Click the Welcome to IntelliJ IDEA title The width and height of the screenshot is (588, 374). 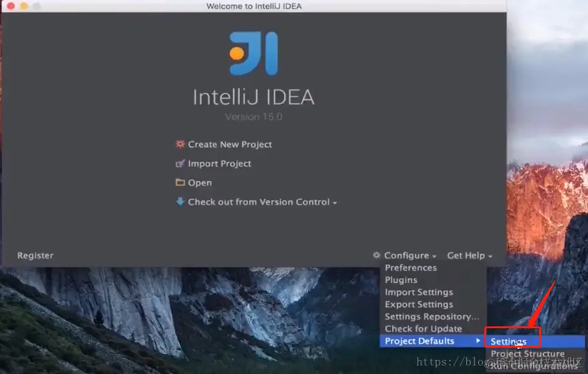pyautogui.click(x=254, y=6)
